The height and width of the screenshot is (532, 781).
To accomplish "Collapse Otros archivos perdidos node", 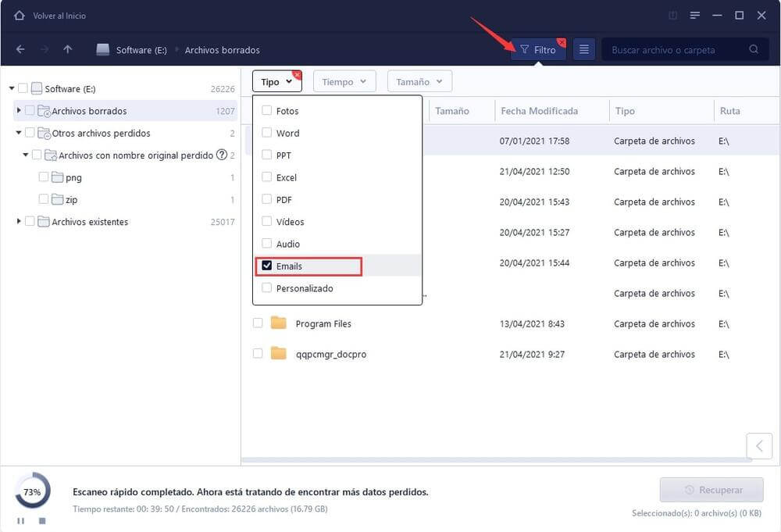I will (19, 133).
